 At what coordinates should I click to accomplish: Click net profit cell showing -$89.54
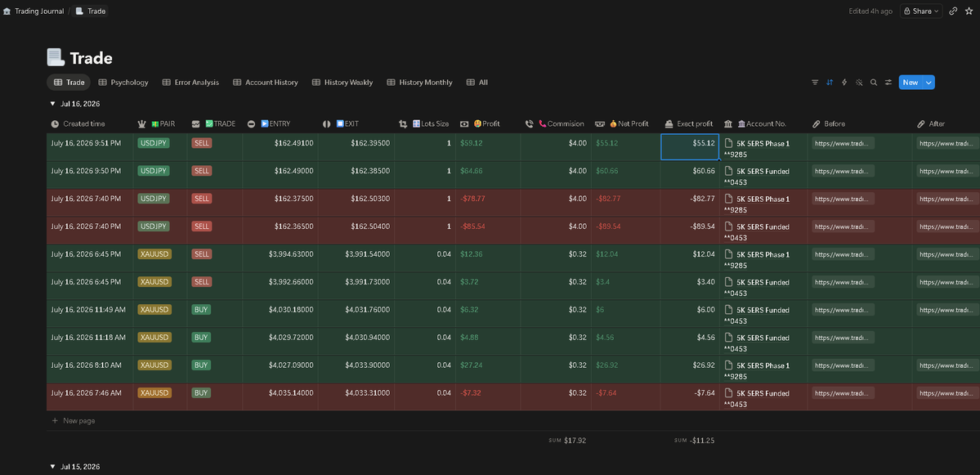[625, 231]
